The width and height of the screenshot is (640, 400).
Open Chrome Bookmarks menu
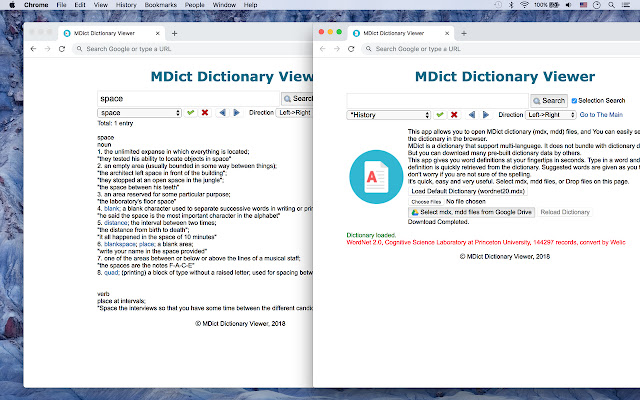161,5
